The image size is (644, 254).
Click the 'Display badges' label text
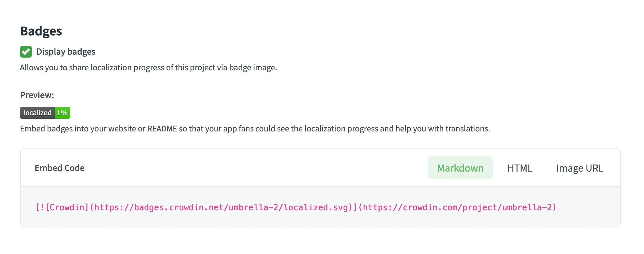coord(66,52)
